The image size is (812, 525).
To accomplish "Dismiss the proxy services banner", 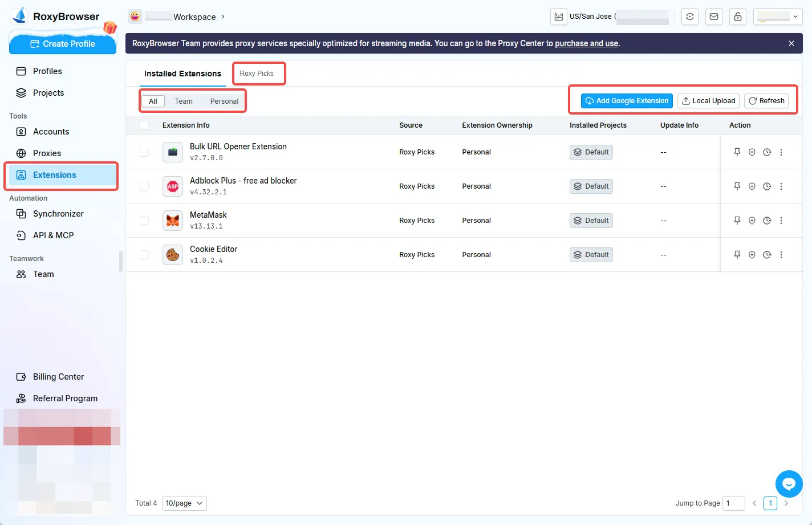I will point(791,43).
